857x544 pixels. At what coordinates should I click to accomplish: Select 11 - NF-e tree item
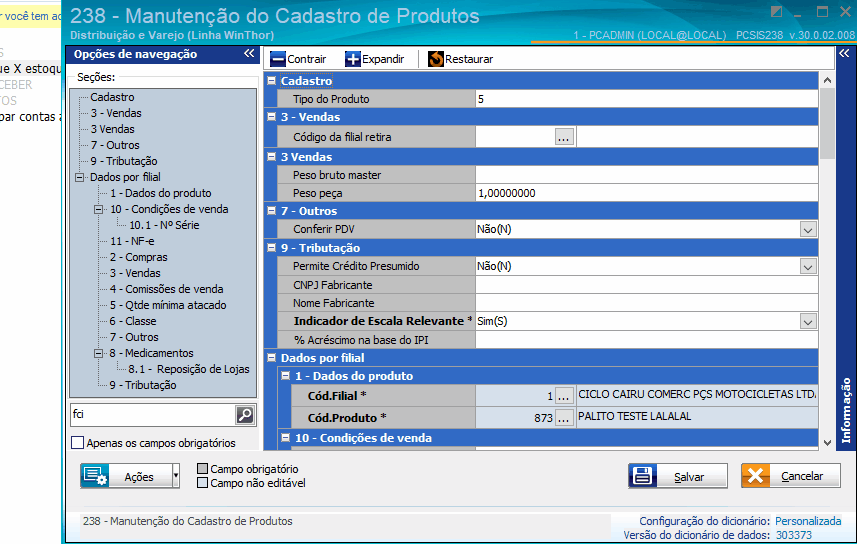(x=132, y=241)
